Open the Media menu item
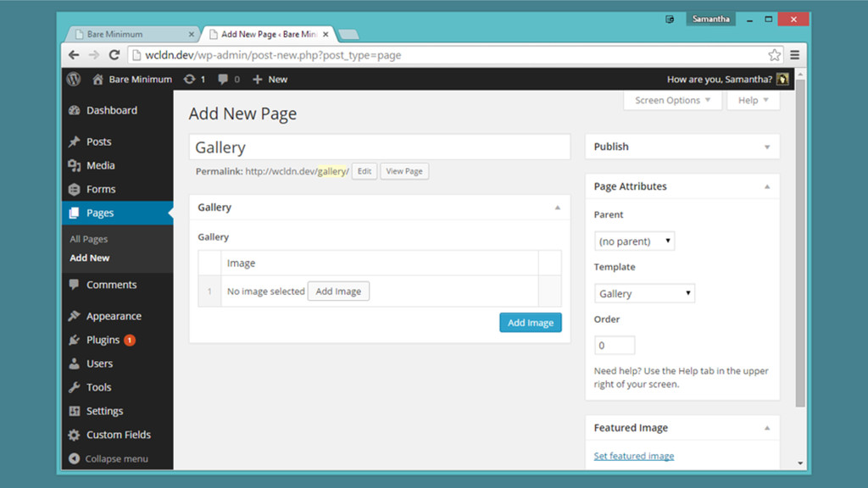The height and width of the screenshot is (488, 868). click(117, 165)
